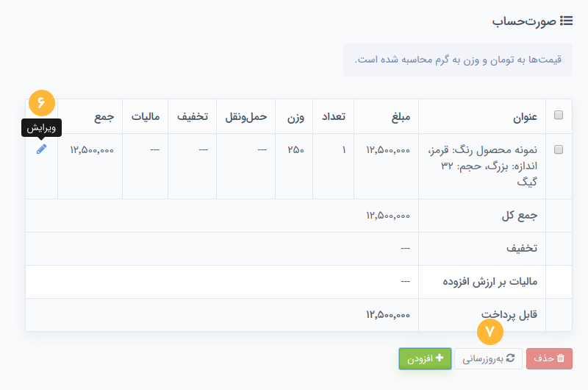Viewport: 588px width, 390px height.
Task: Click the pricing info notice banner
Action: pyautogui.click(x=458, y=60)
